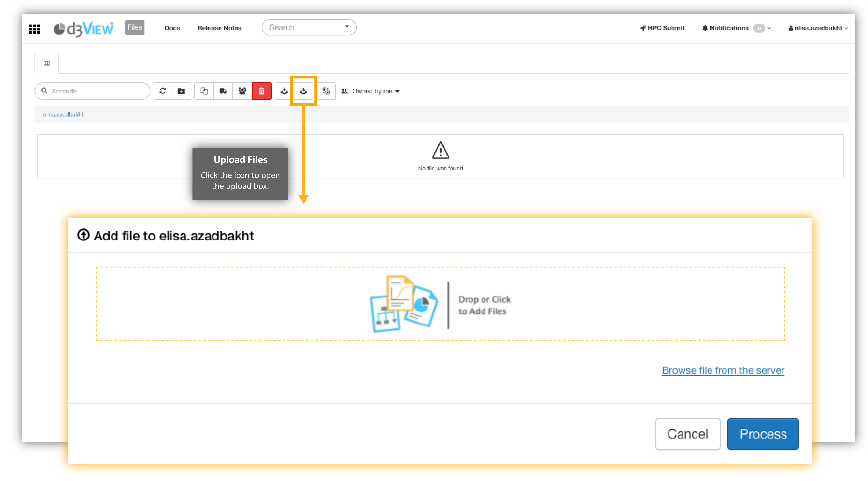Viewport: 868px width, 481px height.
Task: Click the Drop or Click to Add Files area
Action: 440,304
